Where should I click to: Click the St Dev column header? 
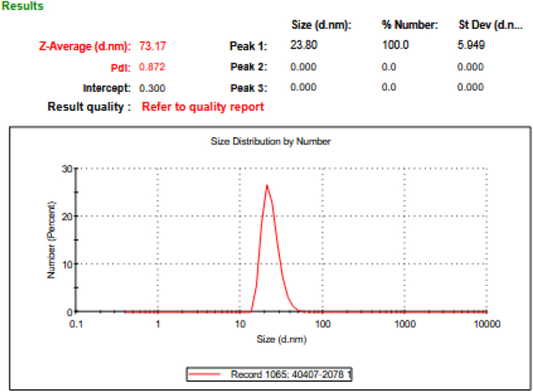coord(490,25)
